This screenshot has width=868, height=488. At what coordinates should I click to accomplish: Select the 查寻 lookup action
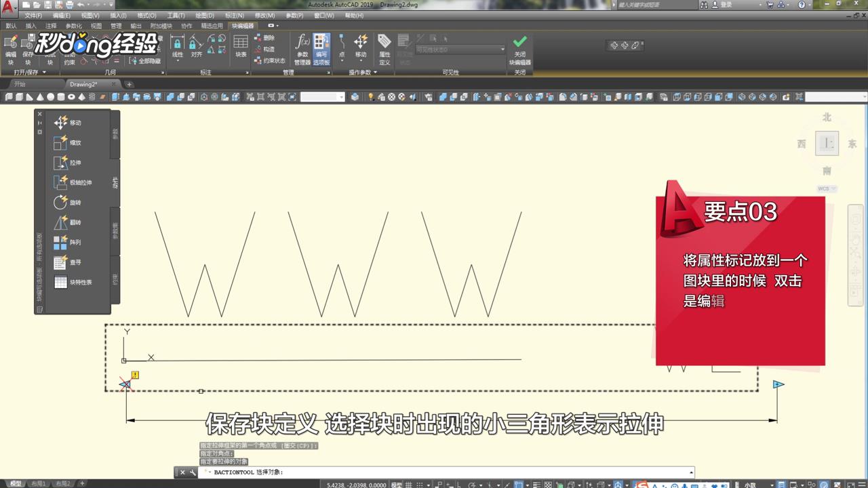[x=68, y=262]
